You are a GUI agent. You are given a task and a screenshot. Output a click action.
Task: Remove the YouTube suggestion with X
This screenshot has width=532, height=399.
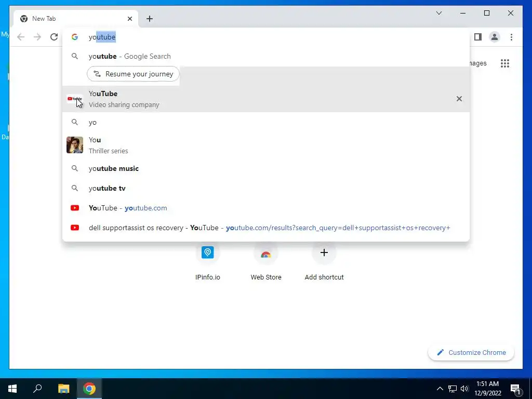(x=459, y=99)
